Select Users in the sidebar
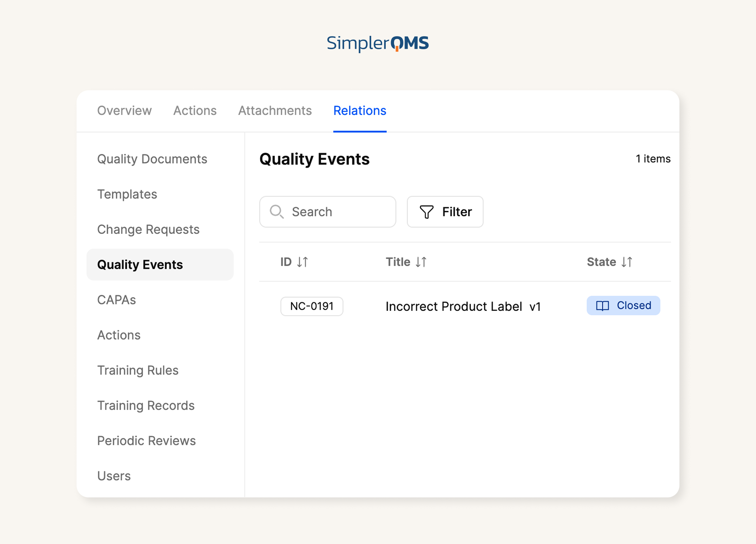This screenshot has width=756, height=544. coord(114,476)
